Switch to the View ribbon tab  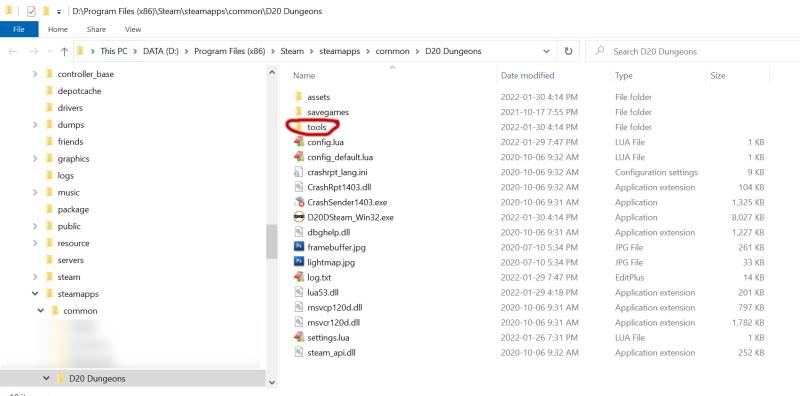tap(133, 30)
